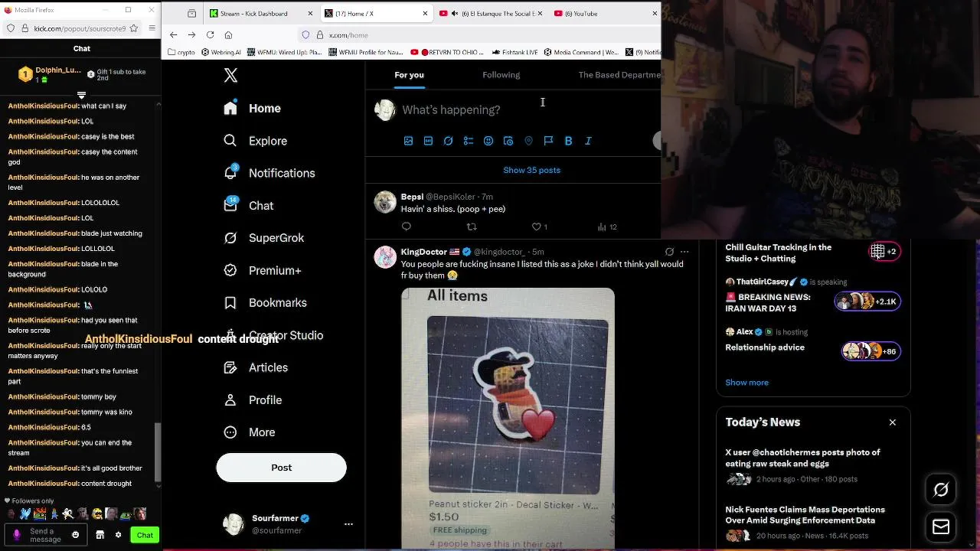Open the Articles icon
Viewport: 980px width, 551px height.
click(230, 367)
